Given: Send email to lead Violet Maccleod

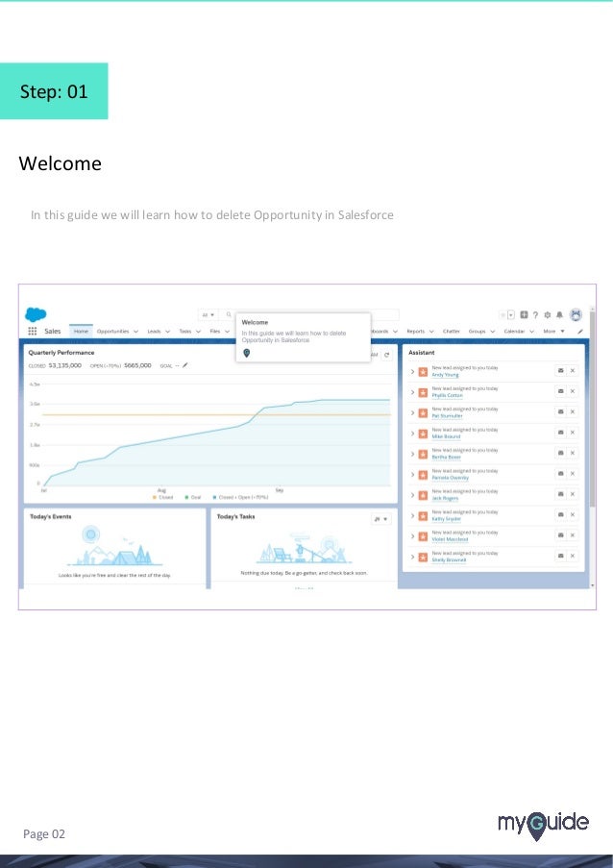Looking at the screenshot, I should click(x=560, y=535).
